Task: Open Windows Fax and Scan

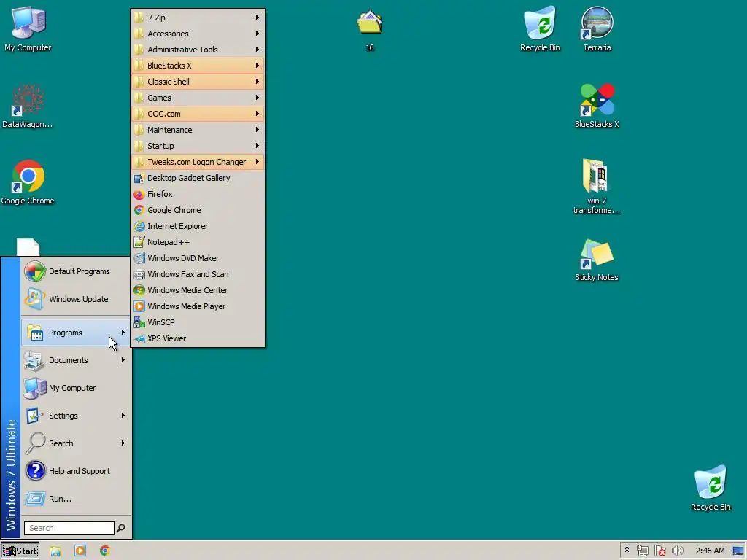Action: (x=198, y=274)
